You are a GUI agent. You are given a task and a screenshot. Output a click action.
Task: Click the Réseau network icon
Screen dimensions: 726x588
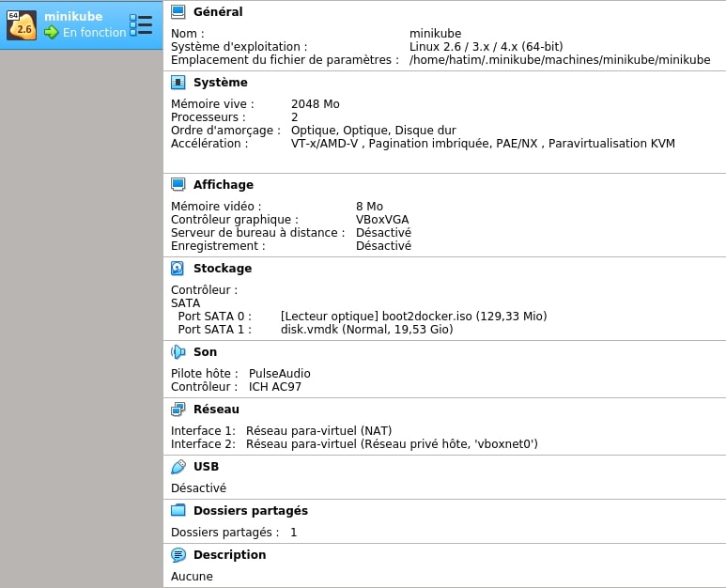[x=178, y=410]
